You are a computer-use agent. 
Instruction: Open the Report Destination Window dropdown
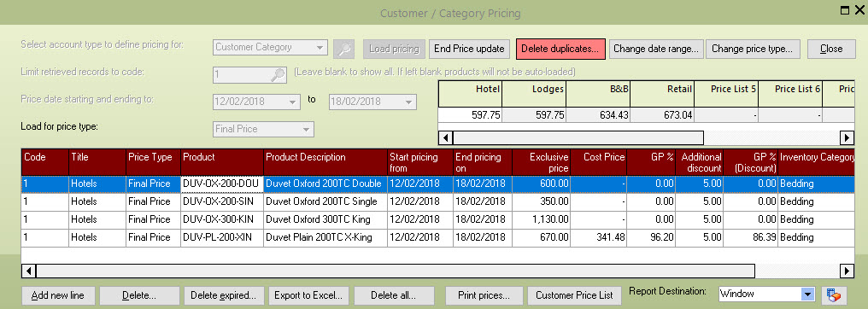point(808,294)
